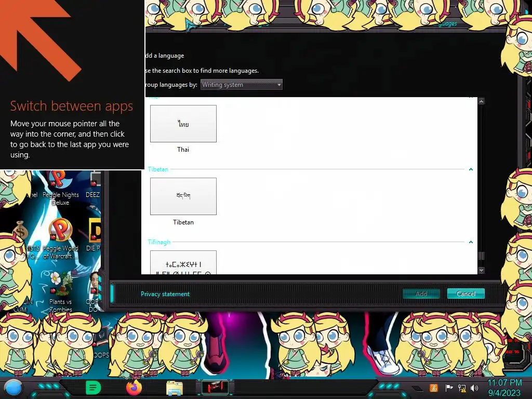Collapse the Tibetan group chevron
The image size is (532, 399).
(471, 169)
